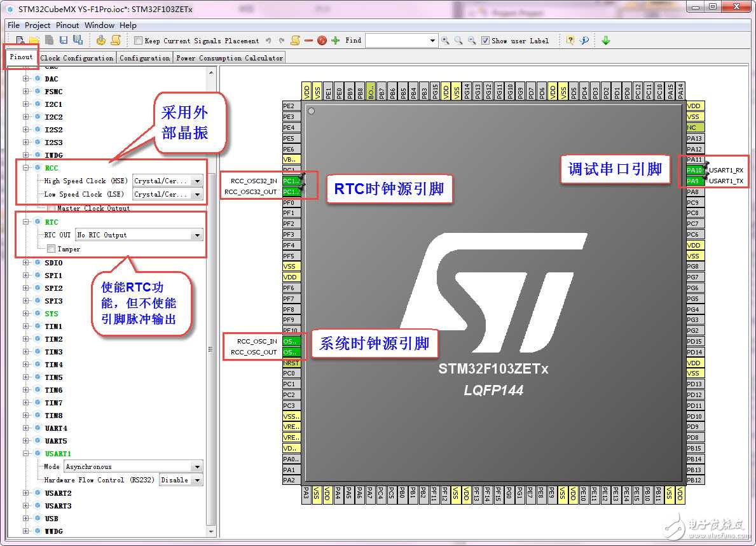Click green pin for RCC_OSC_OUT
This screenshot has height=546, width=756.
(x=291, y=352)
